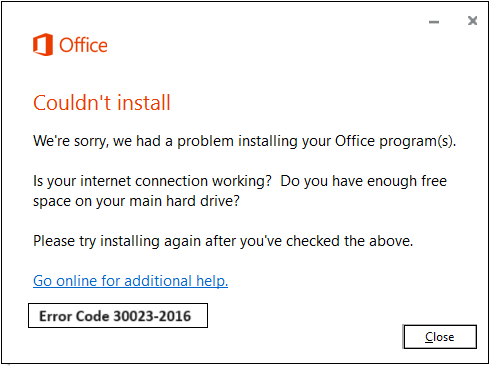490x366 pixels.
Task: Click the Is your internet connection working question
Action: [x=152, y=181]
